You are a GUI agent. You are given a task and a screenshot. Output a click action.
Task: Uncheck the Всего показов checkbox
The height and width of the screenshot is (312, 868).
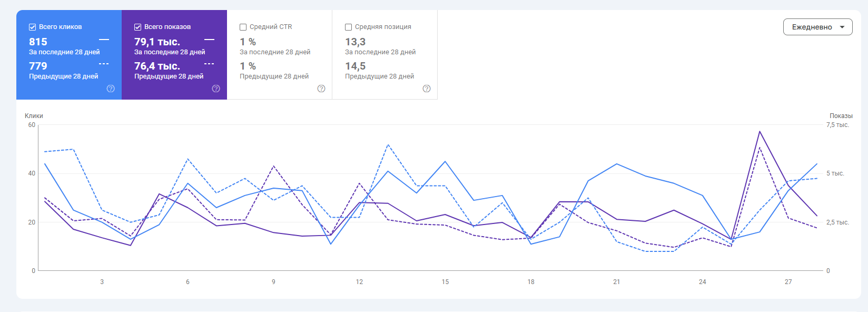point(138,27)
